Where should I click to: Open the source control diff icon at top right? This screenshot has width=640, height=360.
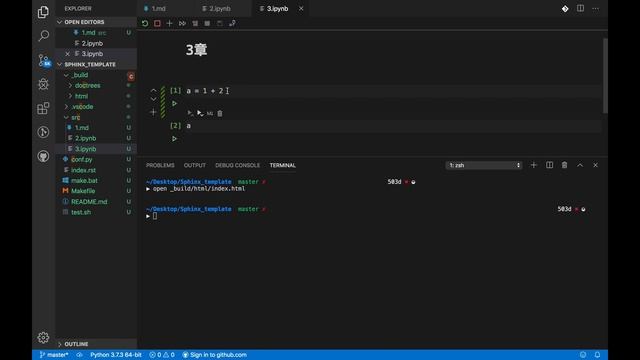pyautogui.click(x=565, y=9)
